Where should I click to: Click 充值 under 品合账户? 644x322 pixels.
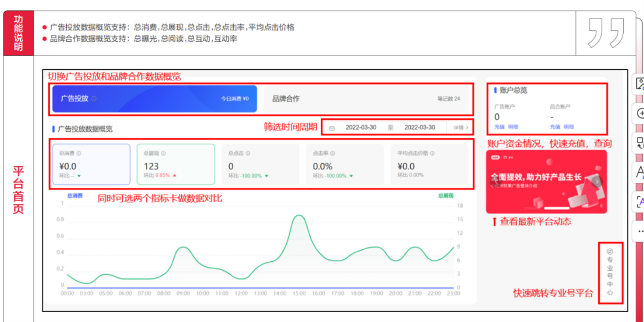click(x=555, y=127)
